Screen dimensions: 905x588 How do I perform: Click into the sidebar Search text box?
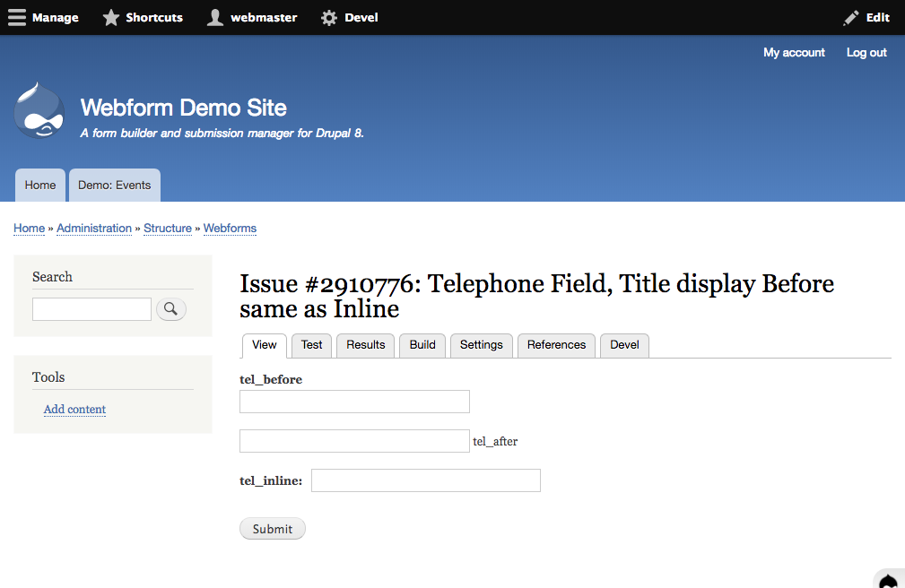pyautogui.click(x=91, y=309)
